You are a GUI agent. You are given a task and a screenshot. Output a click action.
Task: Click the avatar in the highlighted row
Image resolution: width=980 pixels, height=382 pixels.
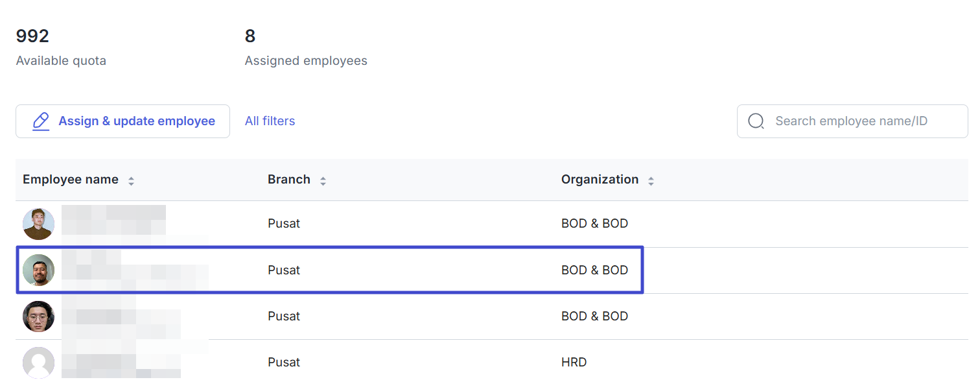(38, 270)
